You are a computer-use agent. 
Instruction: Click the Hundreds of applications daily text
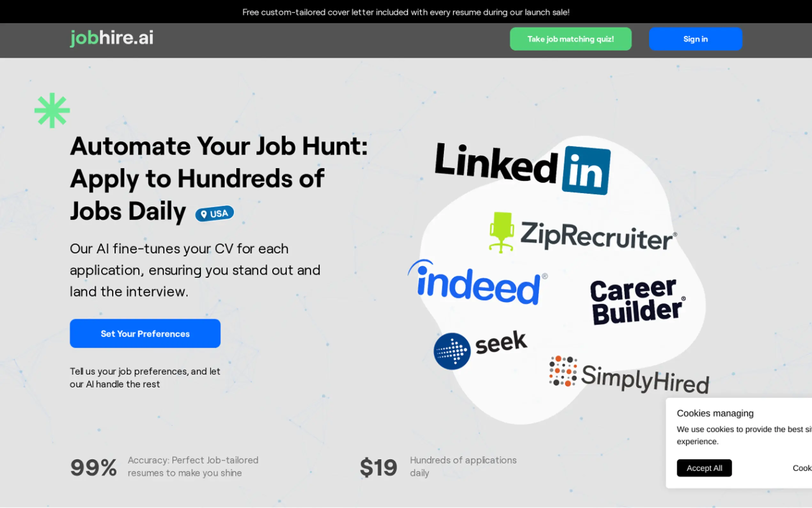[463, 466]
